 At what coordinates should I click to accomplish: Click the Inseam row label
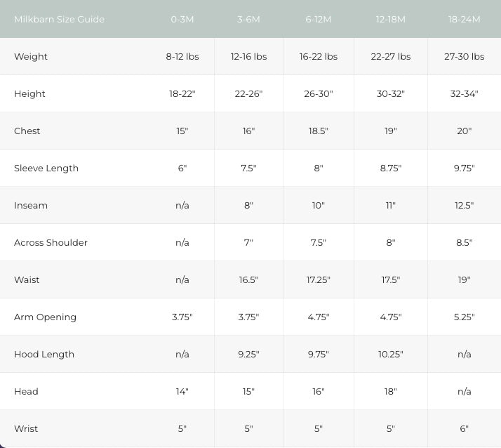click(31, 205)
